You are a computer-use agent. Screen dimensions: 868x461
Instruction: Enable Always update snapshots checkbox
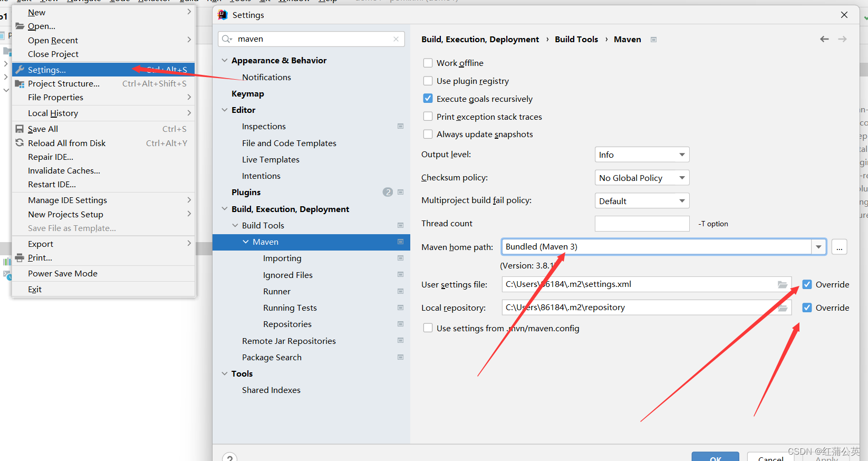(428, 134)
